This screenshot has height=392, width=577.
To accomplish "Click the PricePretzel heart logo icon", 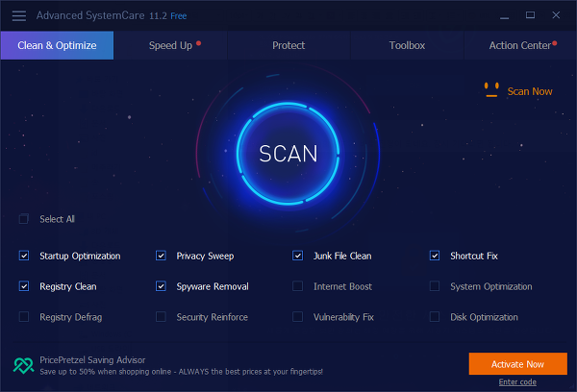I will pyautogui.click(x=23, y=365).
